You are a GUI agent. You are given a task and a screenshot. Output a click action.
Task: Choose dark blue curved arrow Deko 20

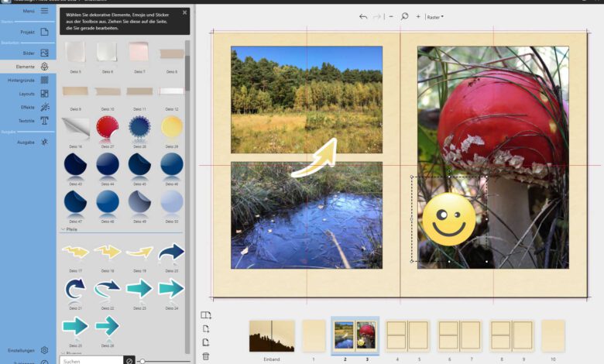171,252
